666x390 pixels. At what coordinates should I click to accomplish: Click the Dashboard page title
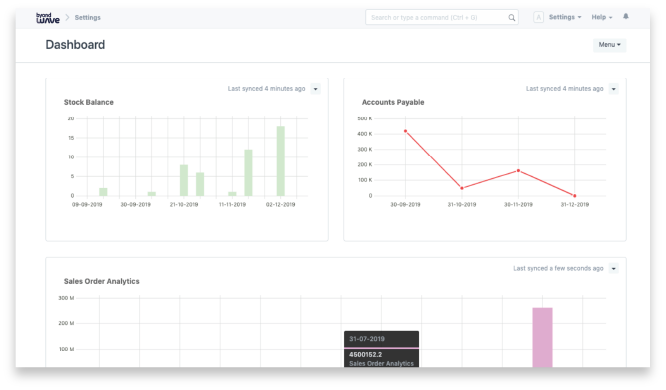coord(75,45)
